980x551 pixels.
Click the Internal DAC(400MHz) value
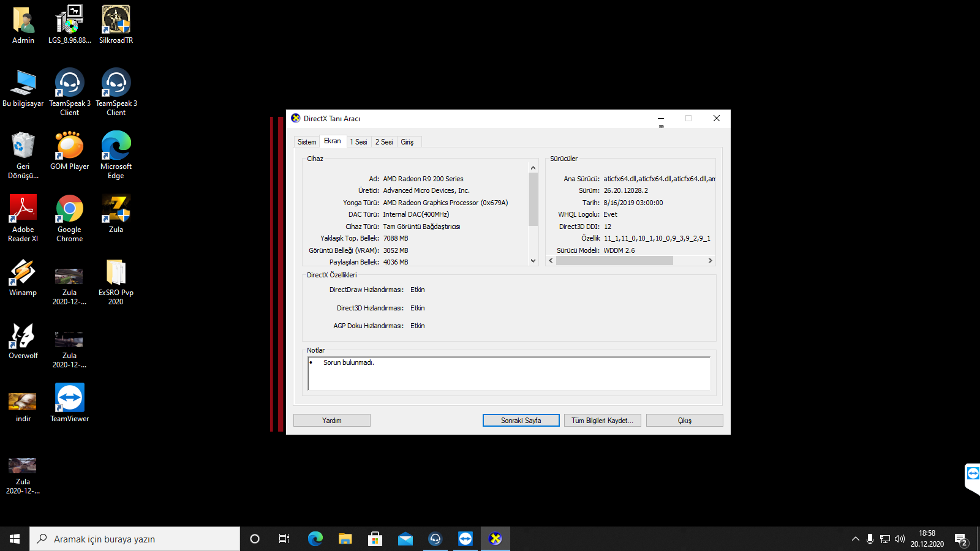[x=416, y=214]
